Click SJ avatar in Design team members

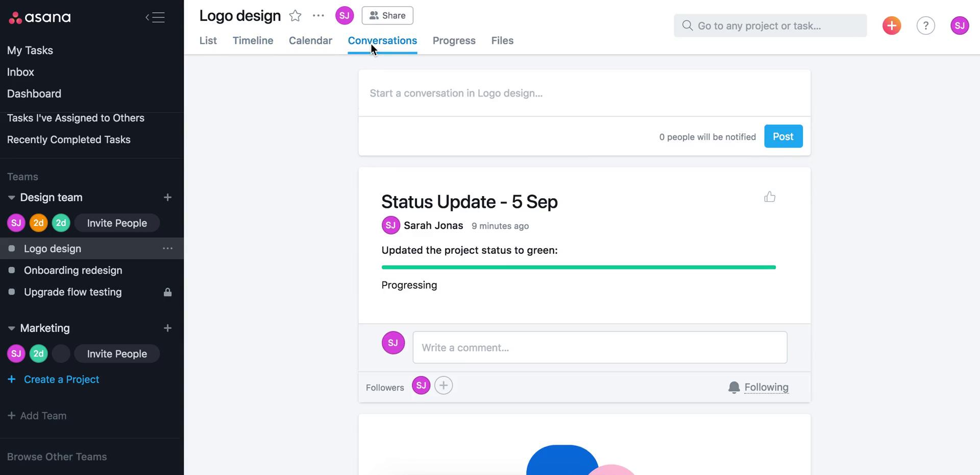click(x=16, y=223)
